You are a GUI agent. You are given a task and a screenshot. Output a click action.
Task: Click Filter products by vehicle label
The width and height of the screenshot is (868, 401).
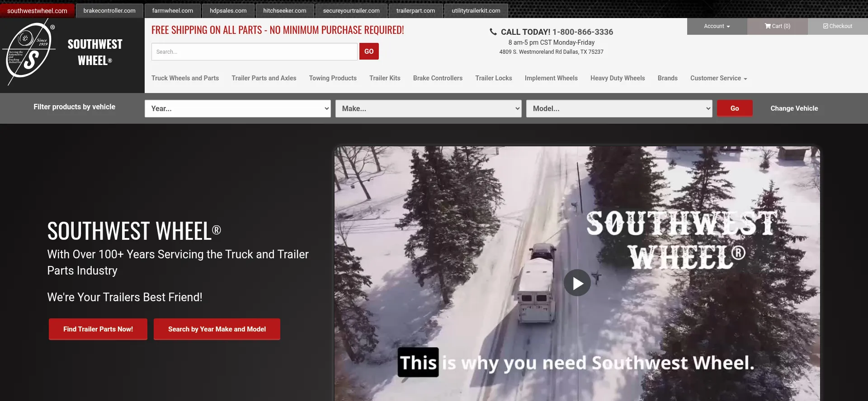tap(75, 107)
